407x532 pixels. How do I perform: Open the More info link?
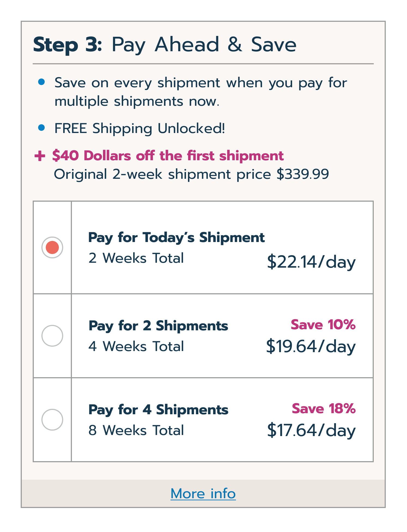point(203,494)
